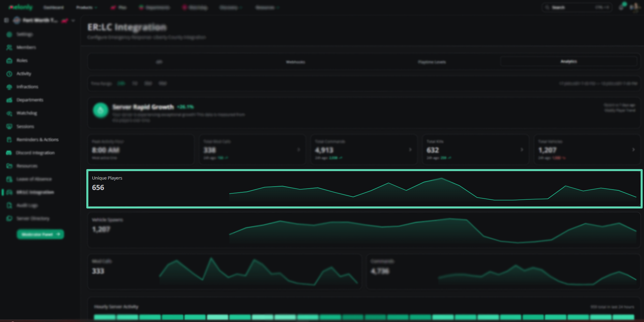Click the Moderator Panel button
This screenshot has width=644, height=322.
pyautogui.click(x=40, y=234)
